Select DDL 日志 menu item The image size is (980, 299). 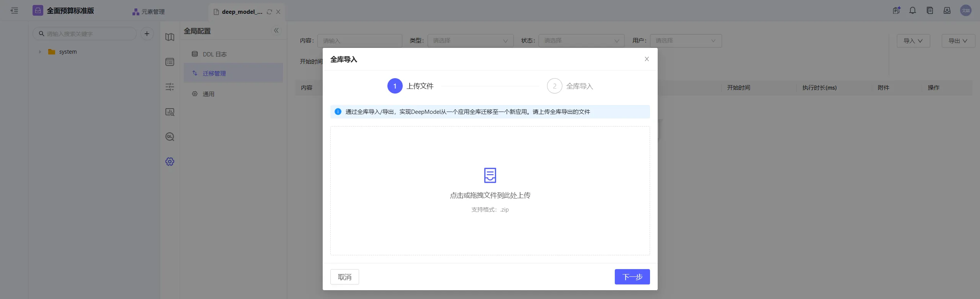tap(214, 54)
